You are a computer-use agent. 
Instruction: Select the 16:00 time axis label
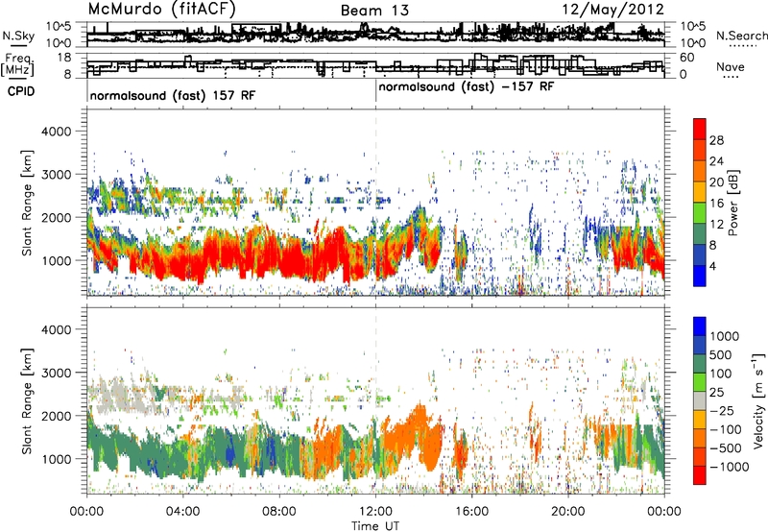[x=472, y=512]
